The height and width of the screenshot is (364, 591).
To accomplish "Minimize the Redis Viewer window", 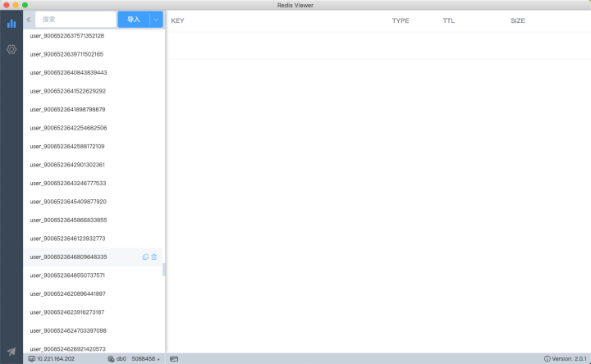I will (x=16, y=5).
